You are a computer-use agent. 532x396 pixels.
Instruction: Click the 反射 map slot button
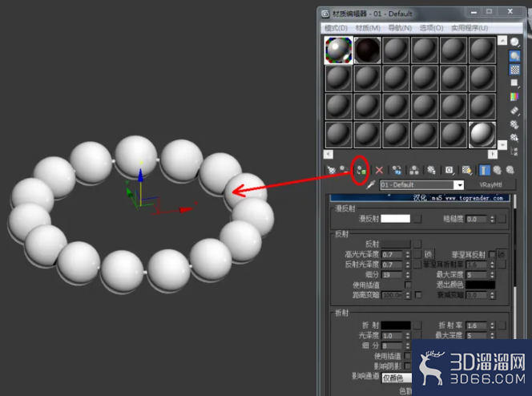pos(417,244)
